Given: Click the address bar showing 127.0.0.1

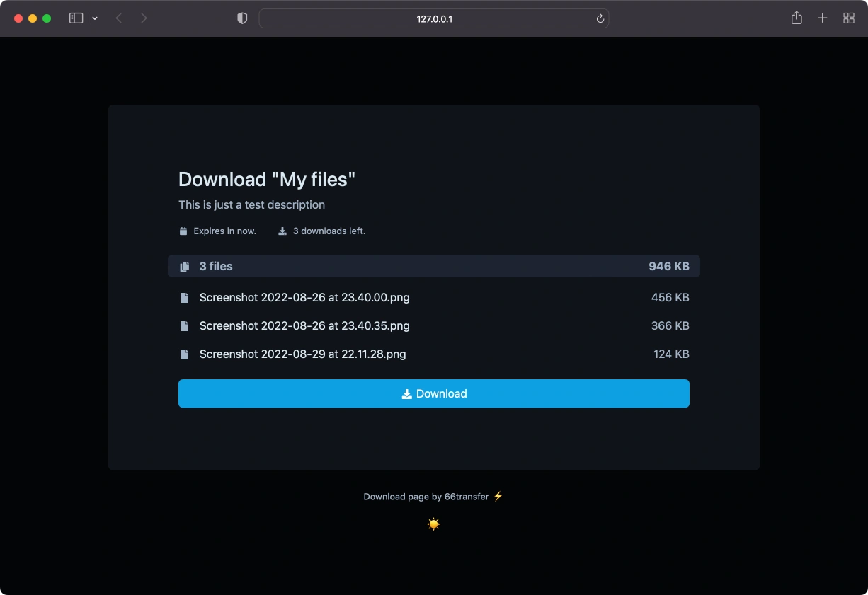Looking at the screenshot, I should point(433,18).
